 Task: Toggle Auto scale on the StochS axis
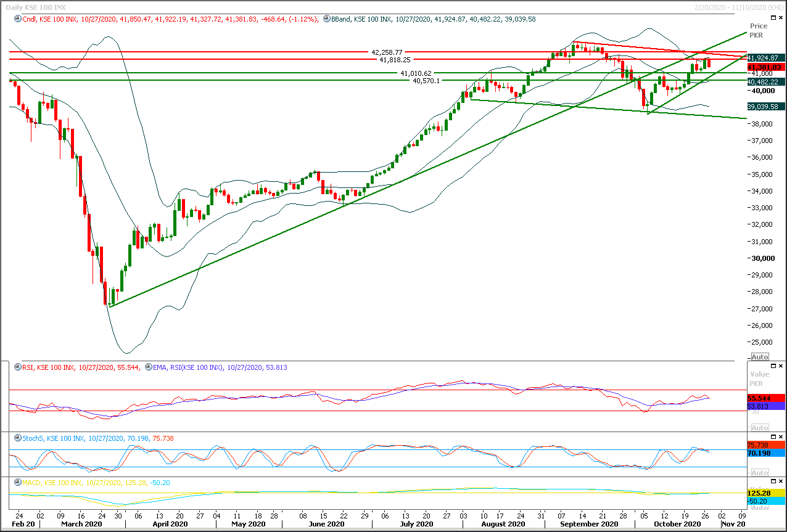(760, 472)
